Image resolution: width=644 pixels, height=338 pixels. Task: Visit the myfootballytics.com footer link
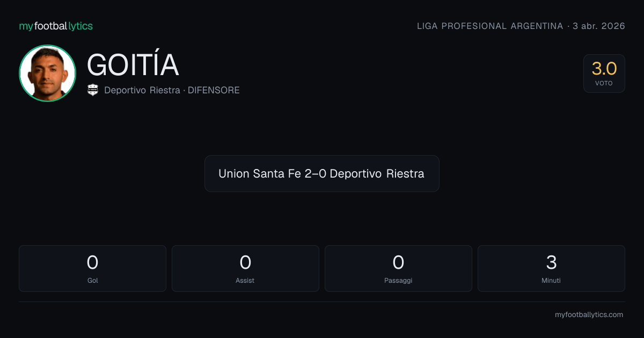(x=589, y=315)
